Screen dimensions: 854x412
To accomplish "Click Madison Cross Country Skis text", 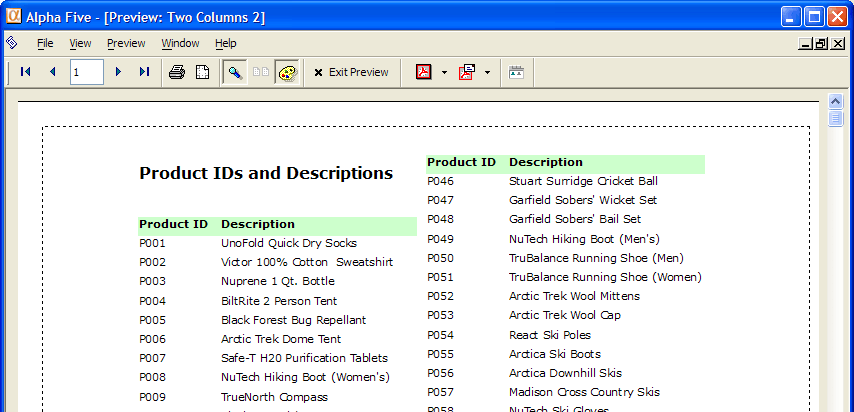I will 584,392.
